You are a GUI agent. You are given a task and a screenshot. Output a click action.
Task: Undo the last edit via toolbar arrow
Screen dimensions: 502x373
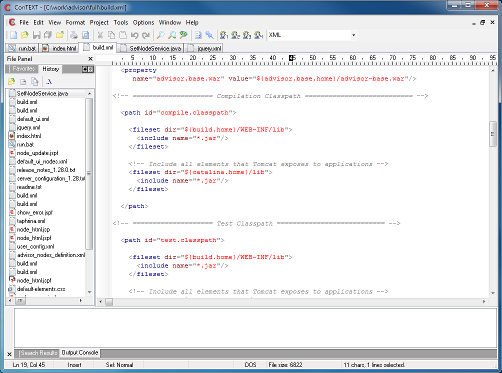(135, 35)
